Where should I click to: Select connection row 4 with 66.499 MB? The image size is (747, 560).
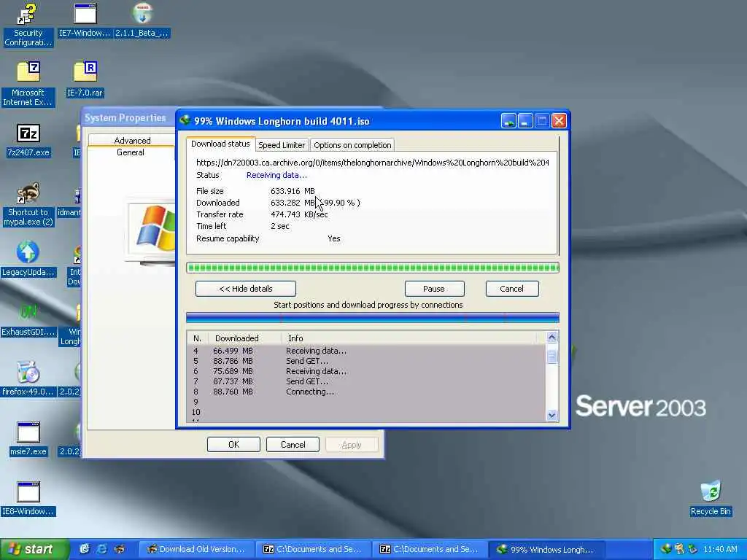point(366,351)
